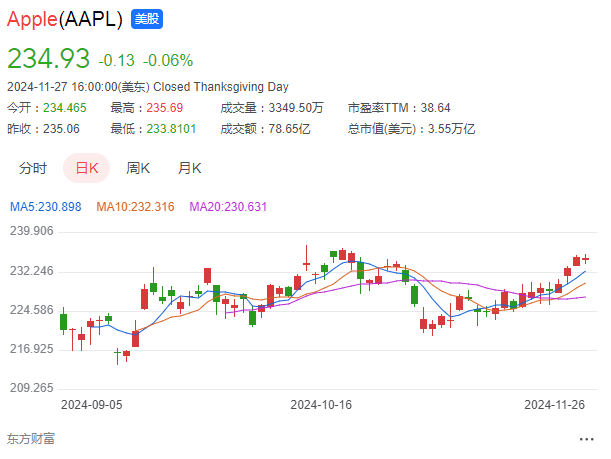611x459 pixels.
Task: Open the 周K weekly chart tab
Action: (138, 168)
